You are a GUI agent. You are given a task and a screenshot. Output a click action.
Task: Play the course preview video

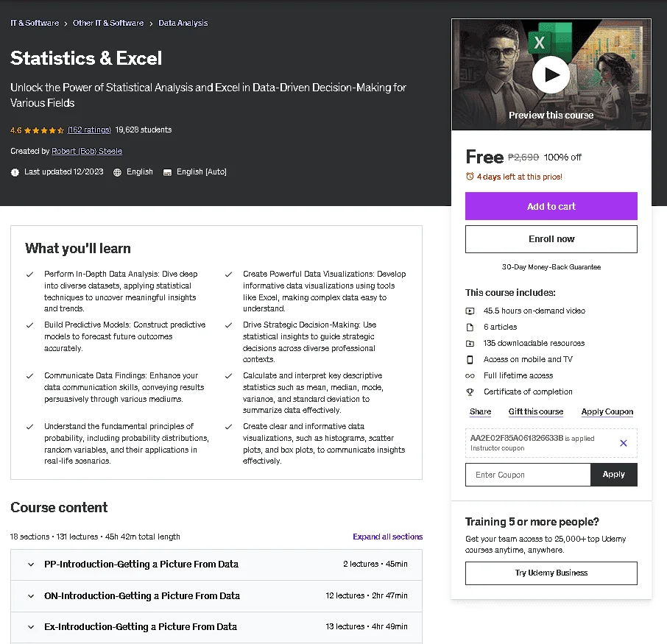(551, 75)
